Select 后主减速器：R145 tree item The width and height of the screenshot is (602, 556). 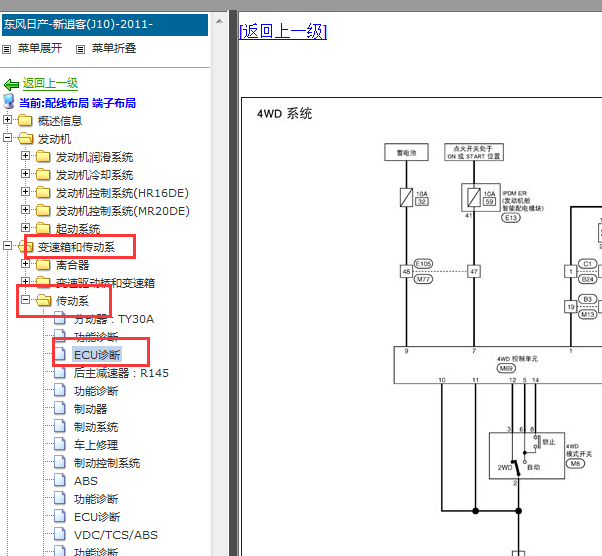(121, 373)
